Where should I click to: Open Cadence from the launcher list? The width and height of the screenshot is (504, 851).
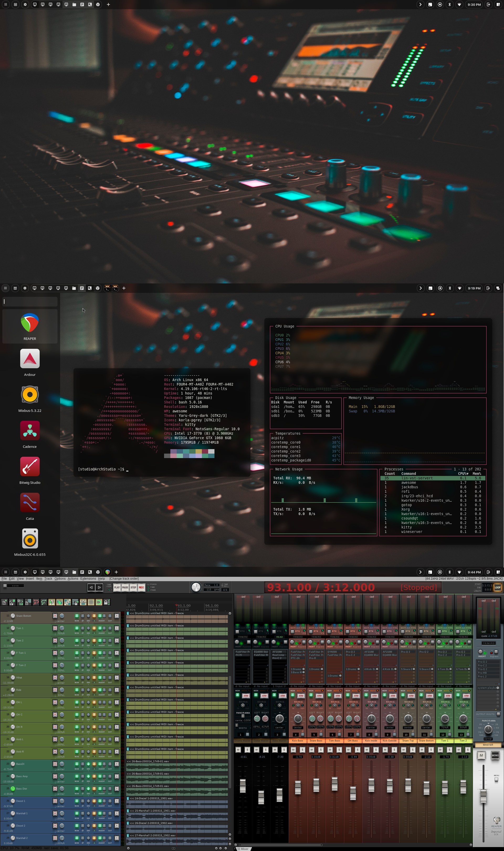click(30, 434)
